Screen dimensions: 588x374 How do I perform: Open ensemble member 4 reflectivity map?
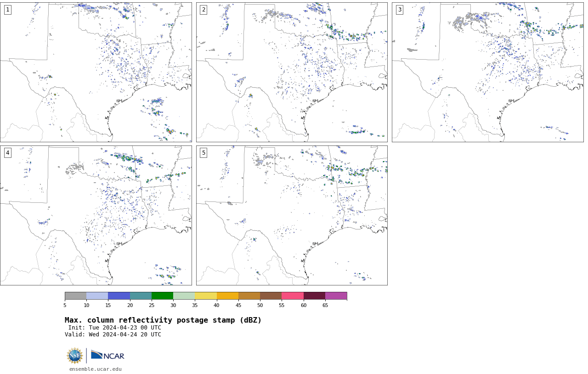(x=96, y=215)
